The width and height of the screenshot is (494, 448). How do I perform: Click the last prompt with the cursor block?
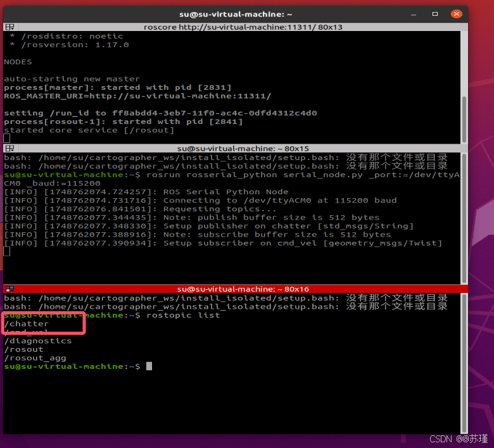[78, 366]
